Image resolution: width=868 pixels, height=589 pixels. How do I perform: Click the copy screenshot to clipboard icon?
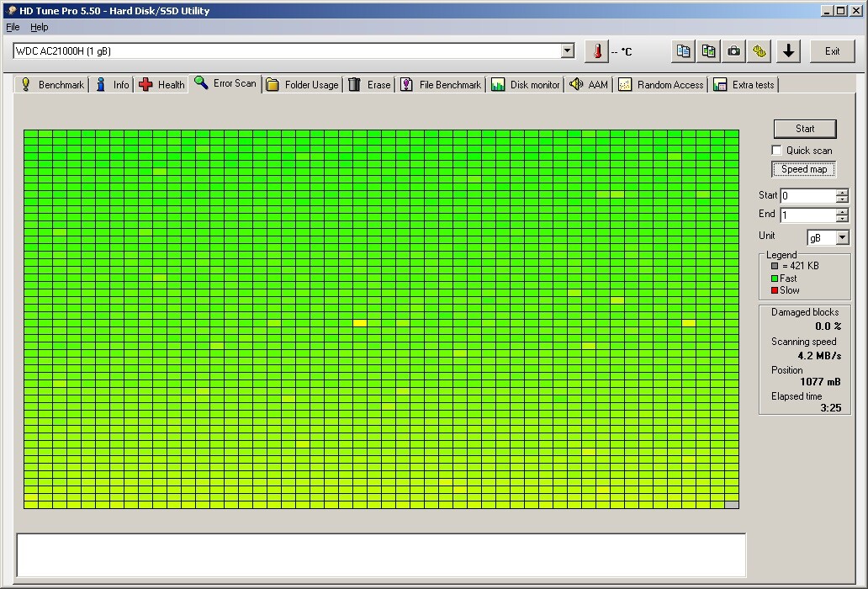(708, 51)
